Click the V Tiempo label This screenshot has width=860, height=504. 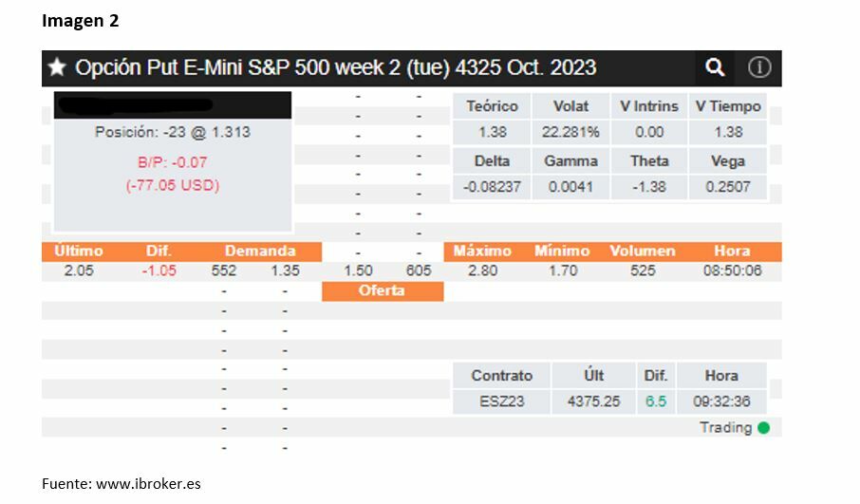point(728,106)
